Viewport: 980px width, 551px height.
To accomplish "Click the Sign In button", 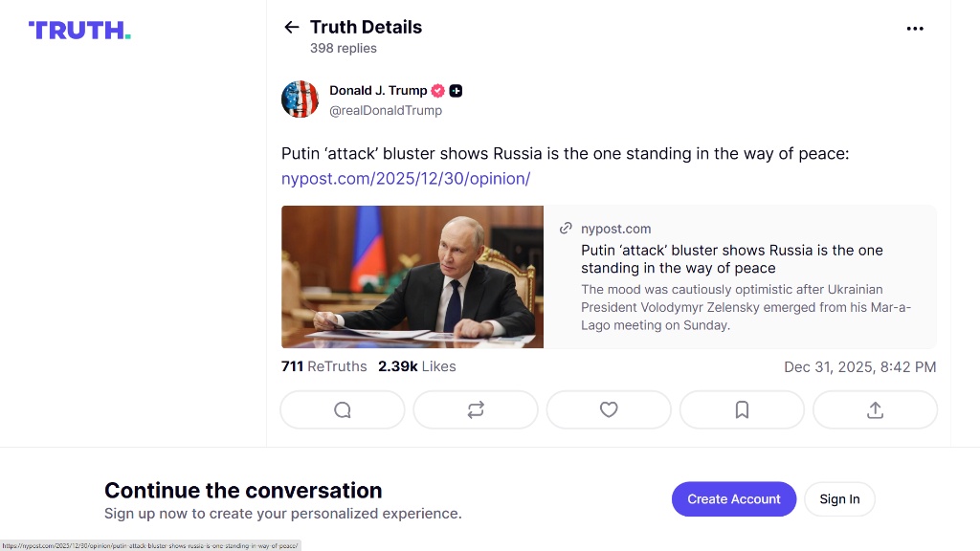I will pos(839,498).
